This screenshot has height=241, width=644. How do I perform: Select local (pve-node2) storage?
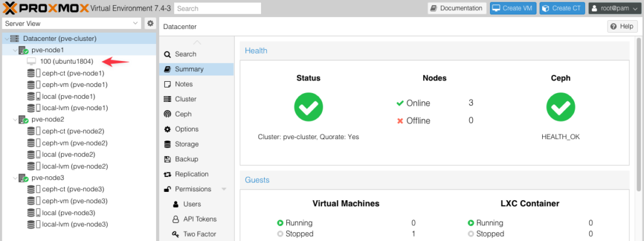(69, 155)
